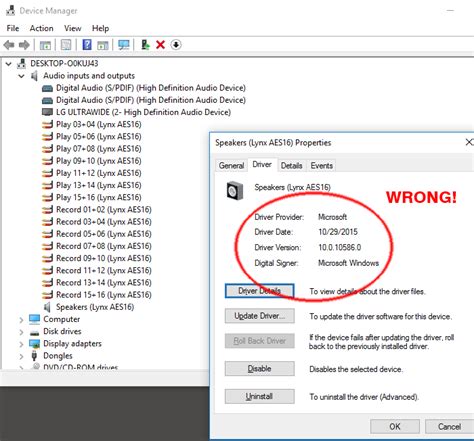This screenshot has width=474, height=441.
Task: Open the File menu
Action: pyautogui.click(x=13, y=28)
